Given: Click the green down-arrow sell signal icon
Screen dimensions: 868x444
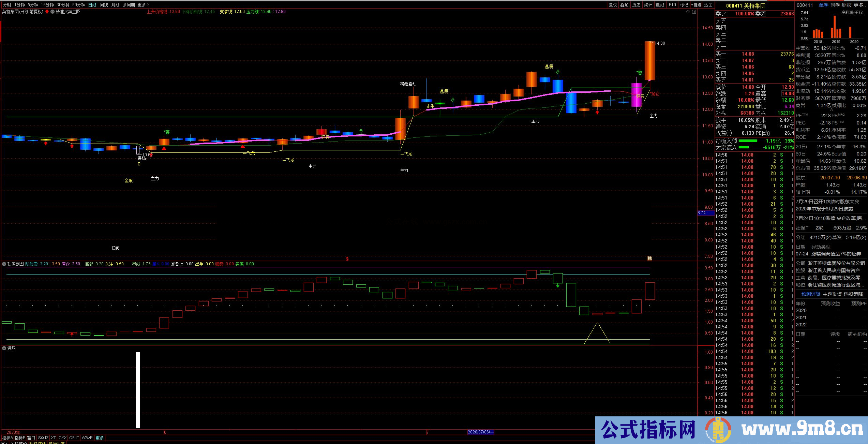Looking at the screenshot, I should pyautogui.click(x=558, y=72).
